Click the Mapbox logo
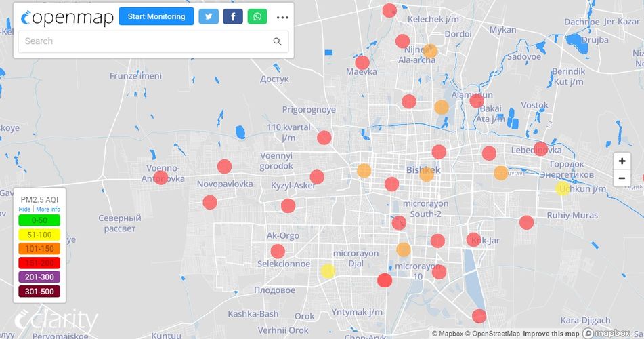The height and width of the screenshot is (339, 644). pyautogui.click(x=606, y=333)
